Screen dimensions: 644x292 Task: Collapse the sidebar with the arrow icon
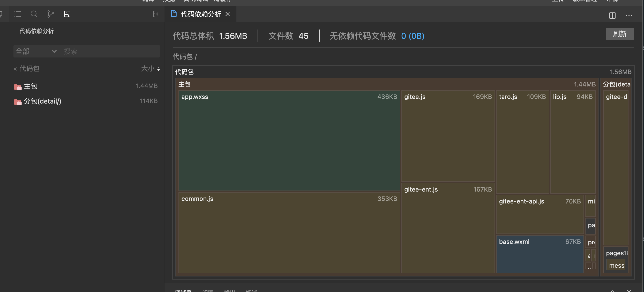156,14
